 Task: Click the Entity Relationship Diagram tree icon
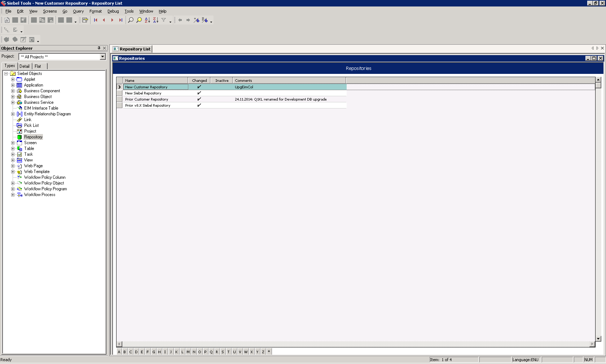[x=19, y=114]
